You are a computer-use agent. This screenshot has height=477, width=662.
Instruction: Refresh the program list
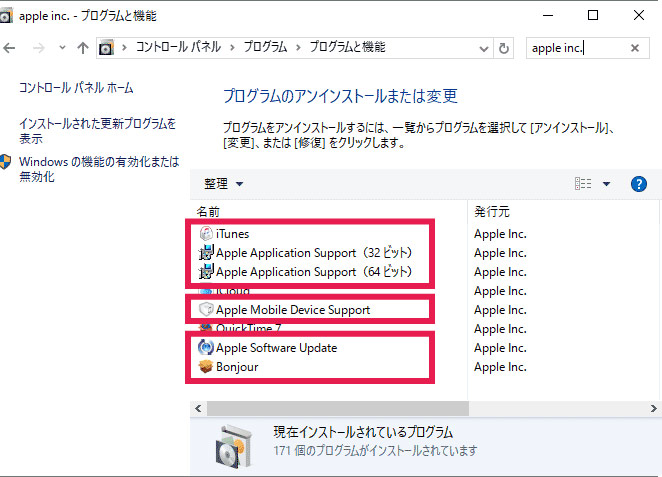[x=504, y=48]
